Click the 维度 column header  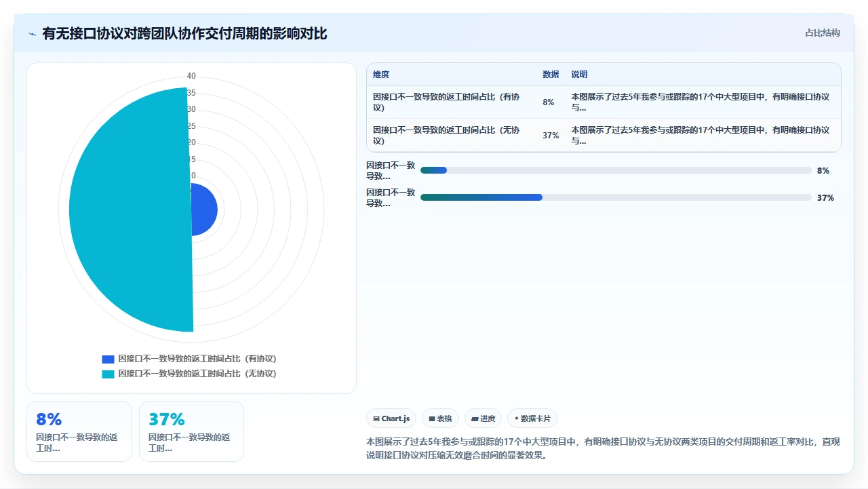click(x=381, y=75)
